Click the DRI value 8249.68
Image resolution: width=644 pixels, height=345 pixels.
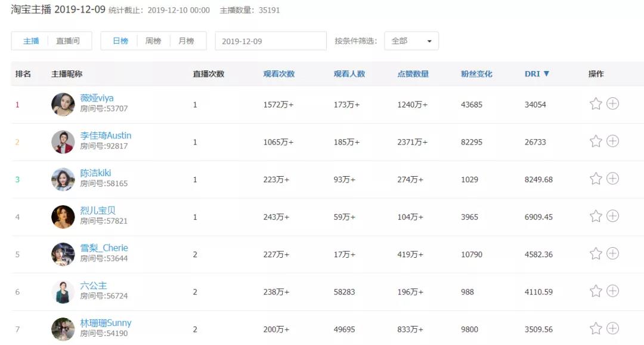click(x=538, y=180)
